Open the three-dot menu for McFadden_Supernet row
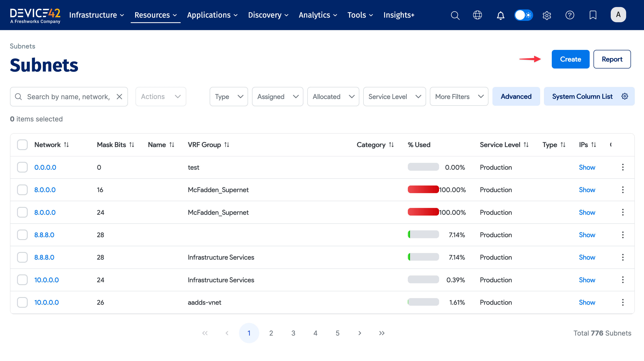The image size is (644, 361). point(623,190)
